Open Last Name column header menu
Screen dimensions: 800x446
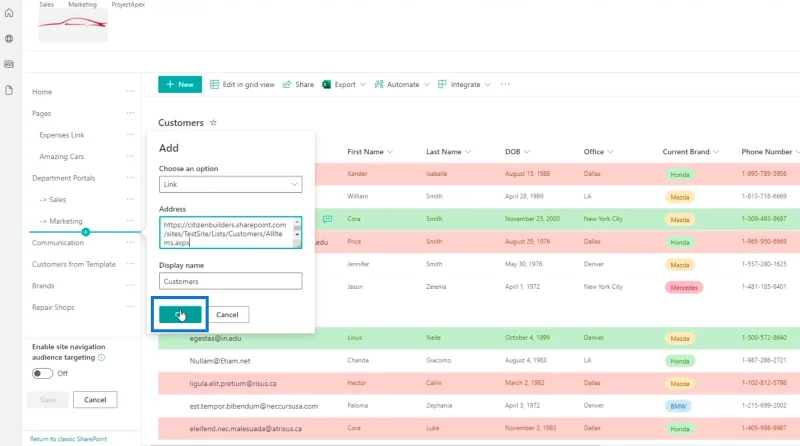(448, 152)
